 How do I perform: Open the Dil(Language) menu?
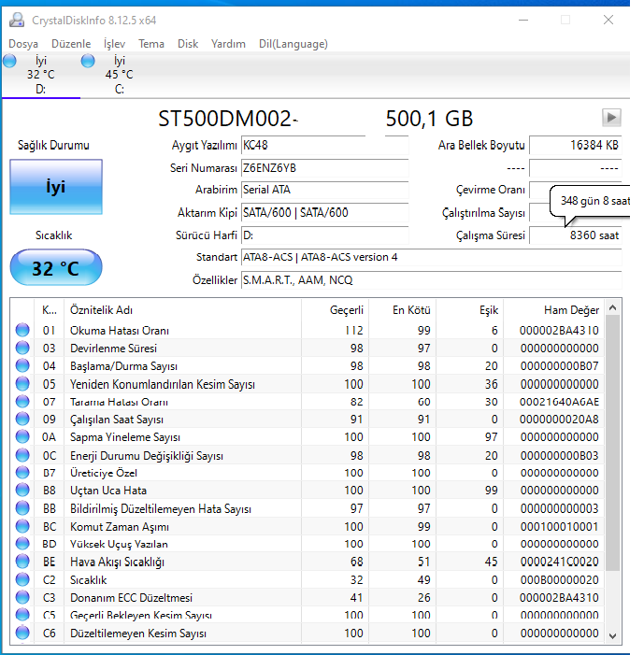tap(293, 43)
